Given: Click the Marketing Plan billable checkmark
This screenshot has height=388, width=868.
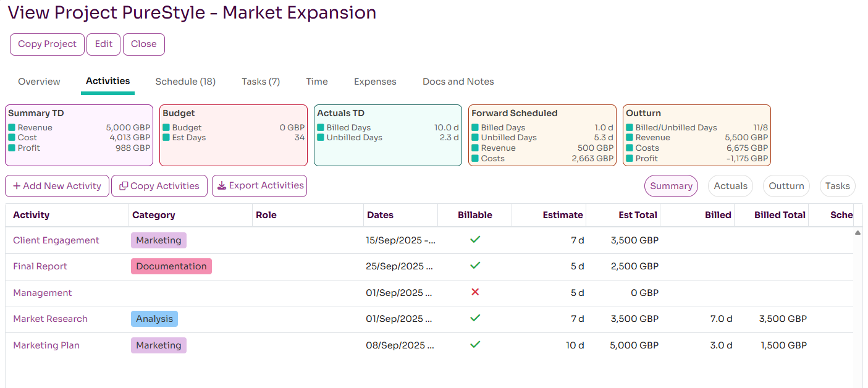Looking at the screenshot, I should point(475,344).
